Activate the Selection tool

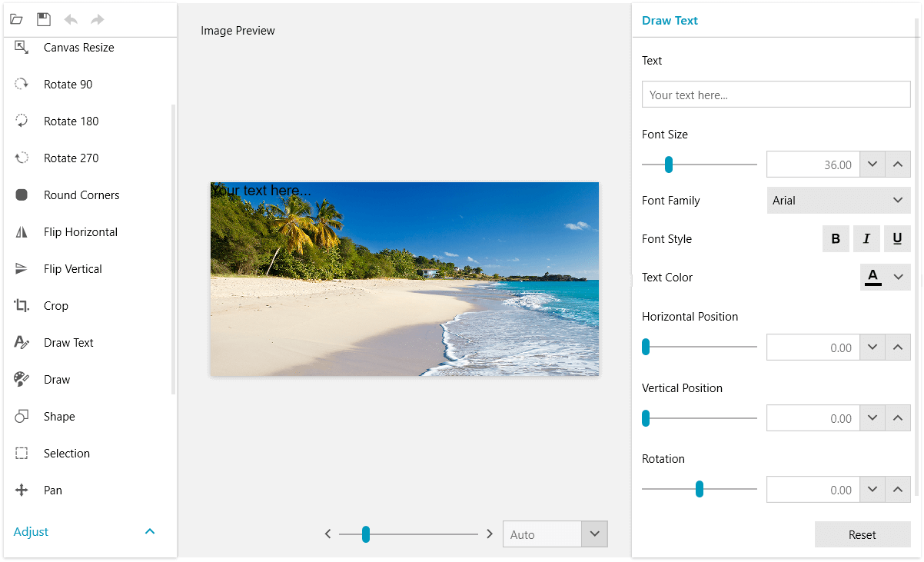66,453
